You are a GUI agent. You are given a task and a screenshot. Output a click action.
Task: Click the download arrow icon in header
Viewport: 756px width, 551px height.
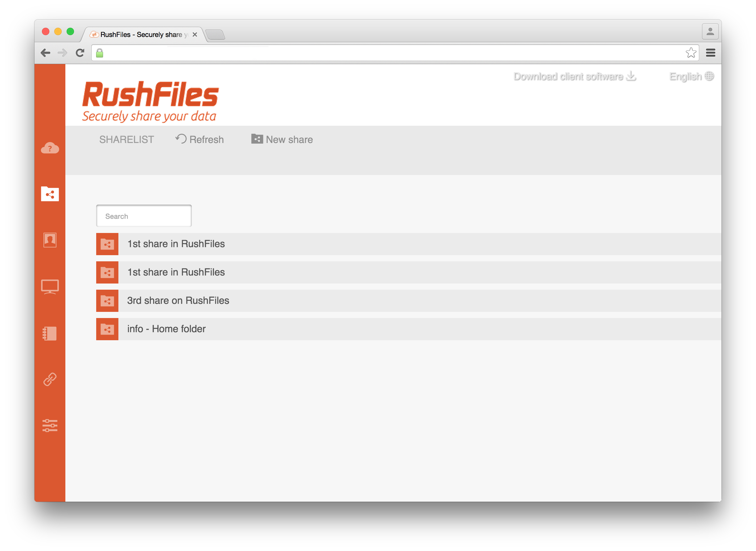click(631, 76)
